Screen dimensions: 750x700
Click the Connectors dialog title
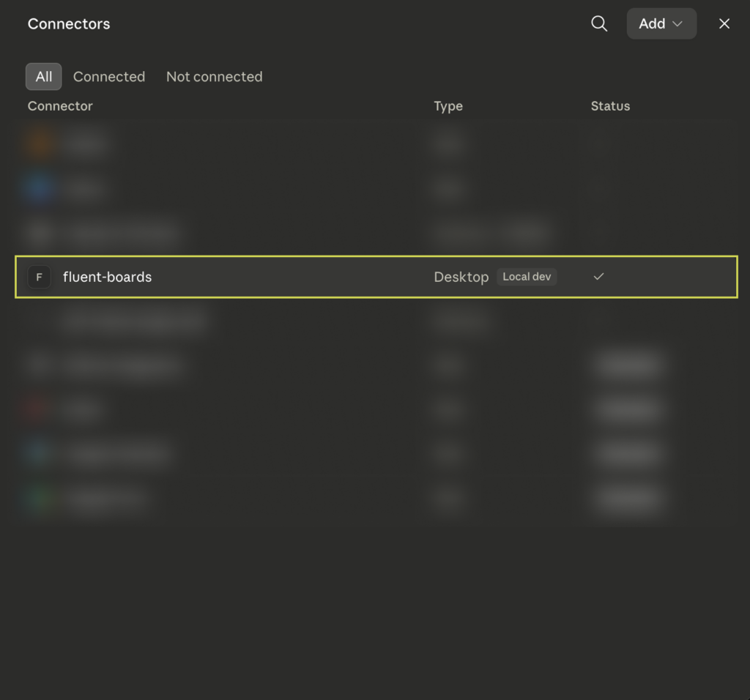click(69, 24)
